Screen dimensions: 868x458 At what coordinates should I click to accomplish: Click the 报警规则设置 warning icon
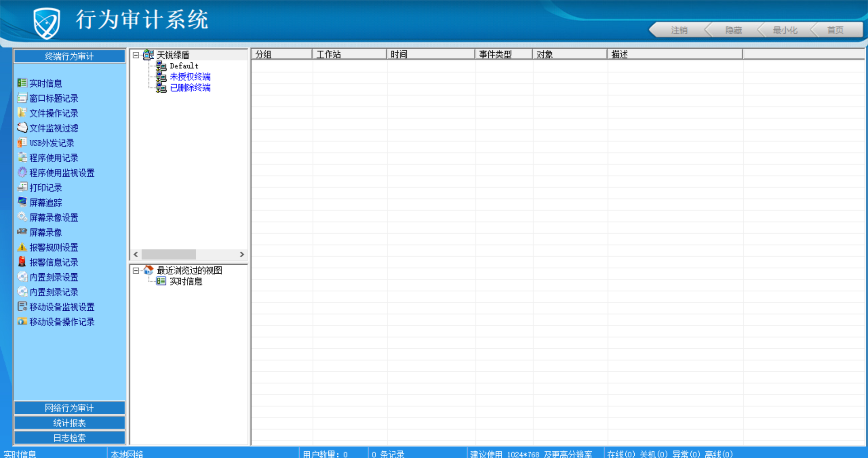(x=22, y=247)
